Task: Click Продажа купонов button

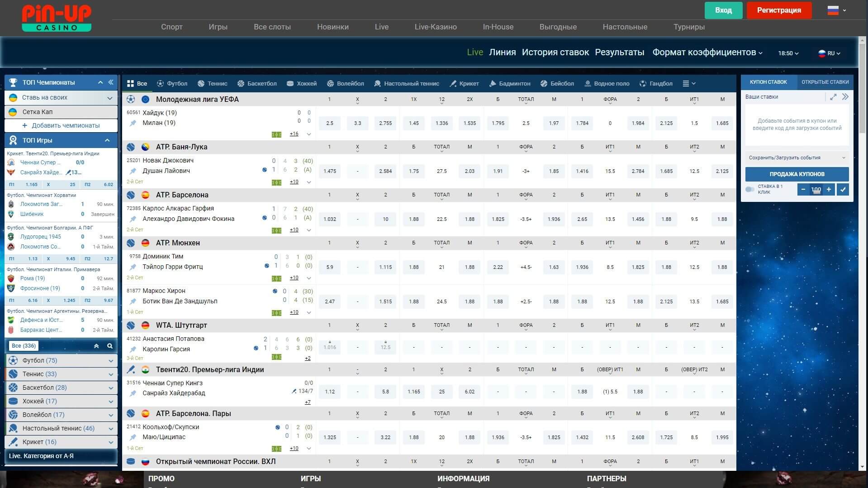Action: coord(797,174)
